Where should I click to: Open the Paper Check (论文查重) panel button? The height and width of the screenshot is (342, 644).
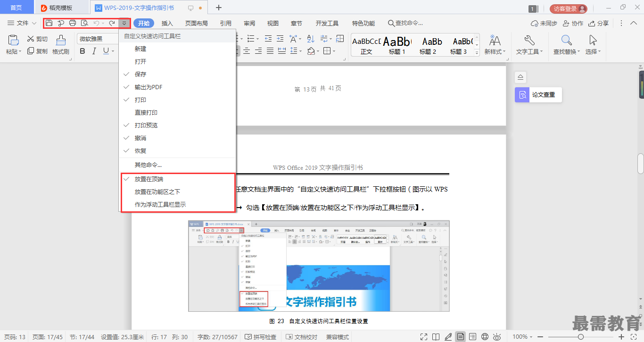click(x=538, y=95)
